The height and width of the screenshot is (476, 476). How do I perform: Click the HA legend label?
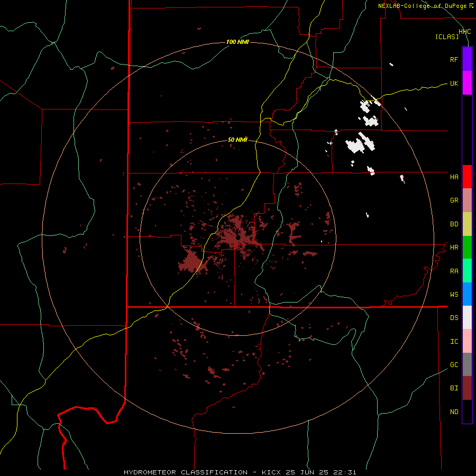tap(454, 177)
